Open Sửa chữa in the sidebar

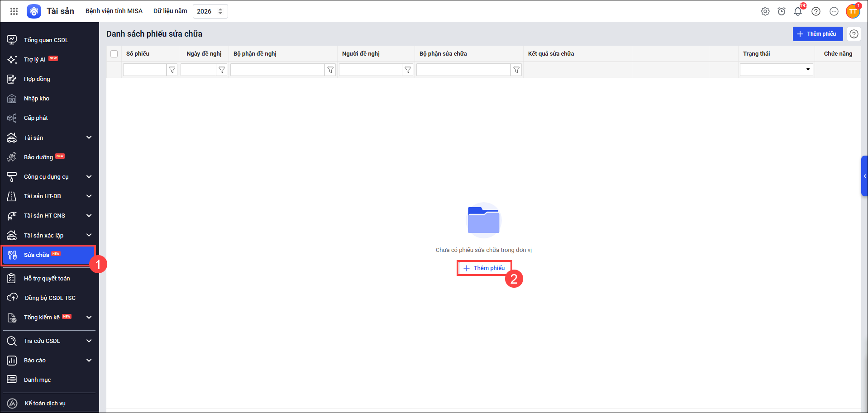48,255
